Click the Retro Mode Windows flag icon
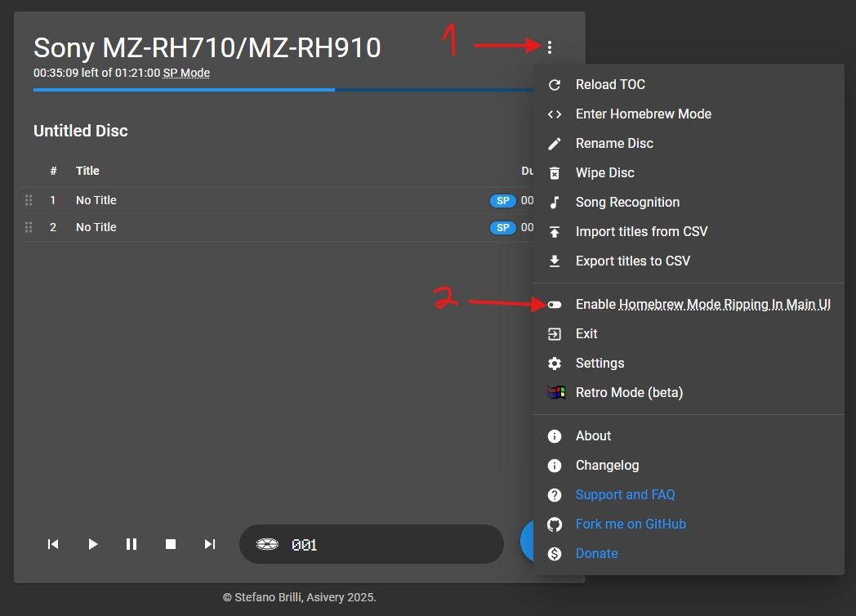856x616 pixels. (555, 393)
